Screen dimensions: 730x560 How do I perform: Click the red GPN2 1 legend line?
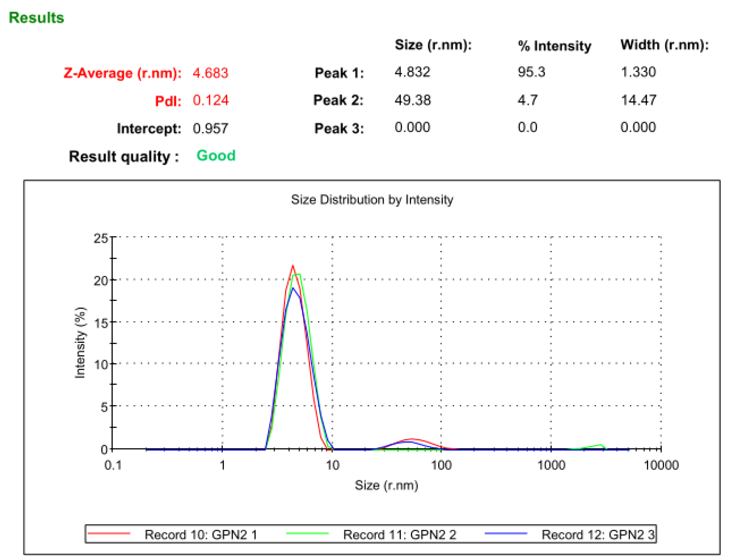tap(109, 533)
